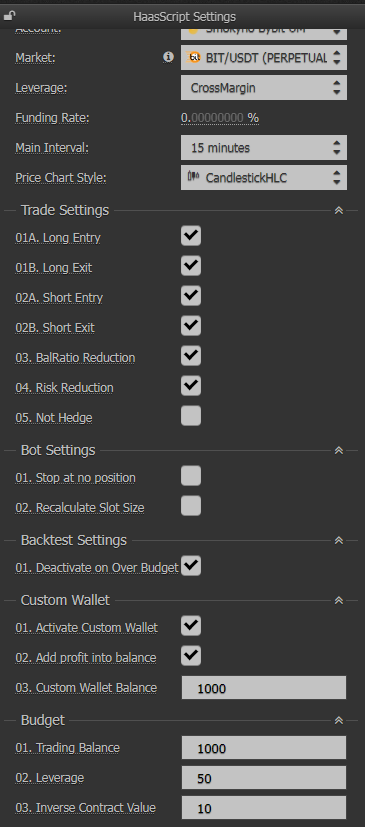Click the candlestick icon in Price Chart Style
Image resolution: width=365 pixels, height=827 pixels.
(x=194, y=177)
